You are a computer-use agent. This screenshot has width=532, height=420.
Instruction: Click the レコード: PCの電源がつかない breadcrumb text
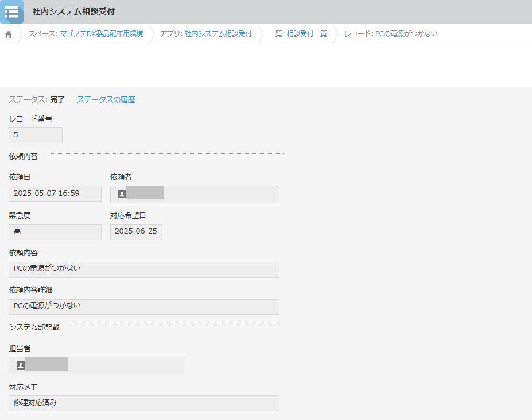point(391,34)
